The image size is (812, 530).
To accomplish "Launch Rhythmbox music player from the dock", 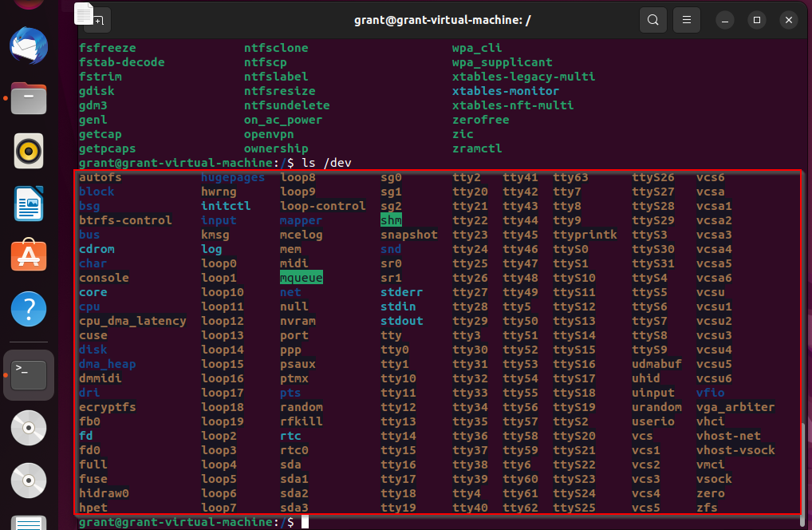I will tap(29, 151).
